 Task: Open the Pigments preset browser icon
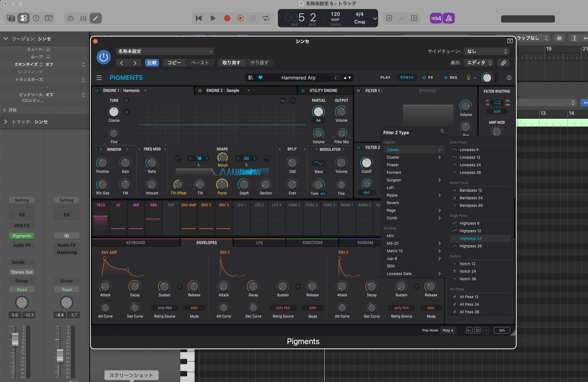tap(250, 78)
